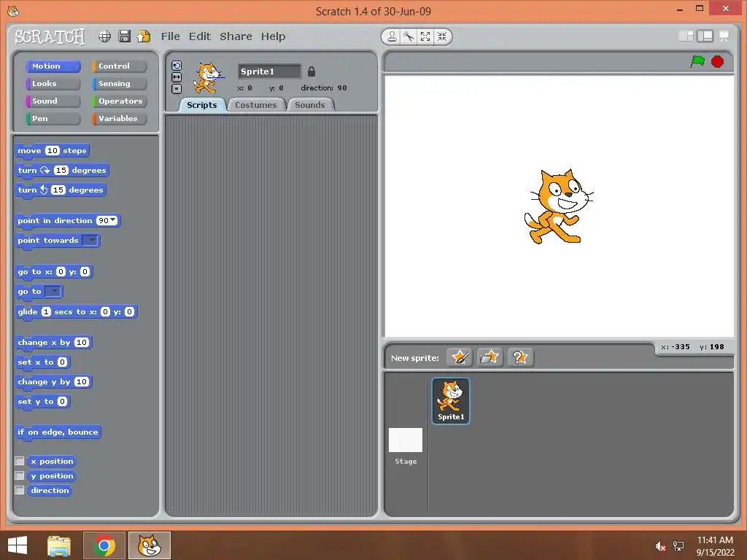Image resolution: width=747 pixels, height=560 pixels.
Task: Toggle the sprite drag lock icon
Action: click(311, 71)
